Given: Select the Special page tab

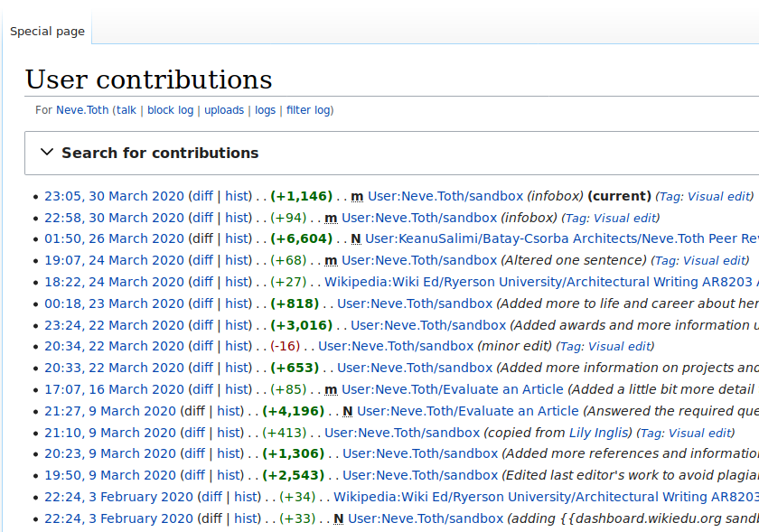Looking at the screenshot, I should click(x=47, y=32).
